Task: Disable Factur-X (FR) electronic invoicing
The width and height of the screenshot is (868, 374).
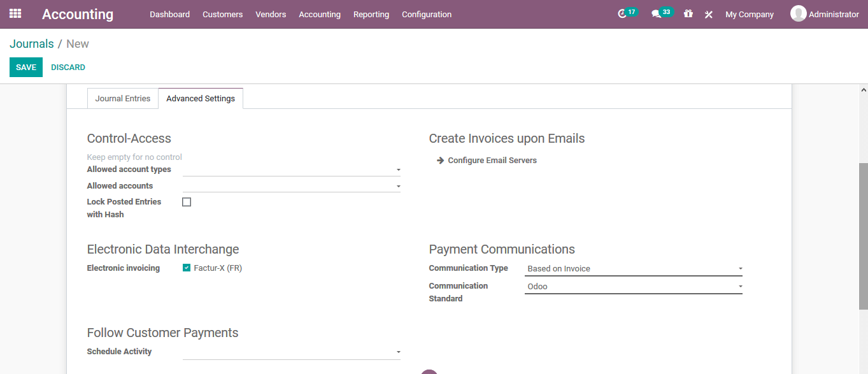Action: [x=186, y=268]
